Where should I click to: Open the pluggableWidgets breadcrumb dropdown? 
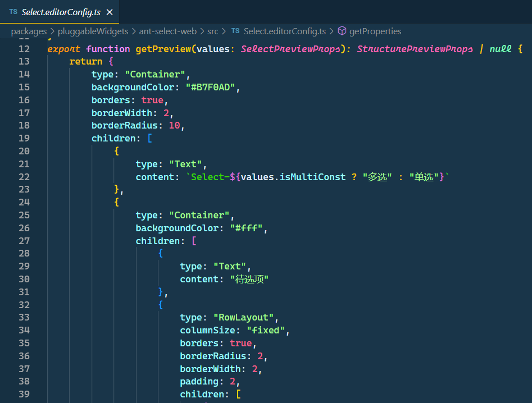pyautogui.click(x=93, y=31)
